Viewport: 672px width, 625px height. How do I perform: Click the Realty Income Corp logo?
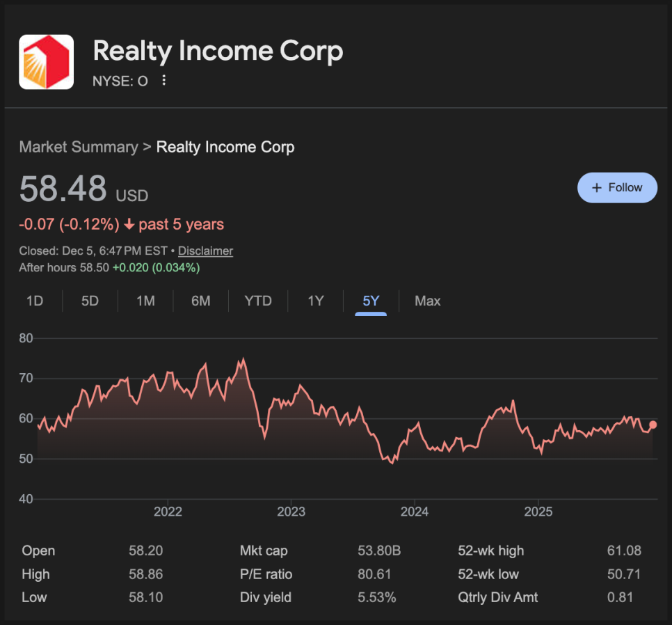46,62
